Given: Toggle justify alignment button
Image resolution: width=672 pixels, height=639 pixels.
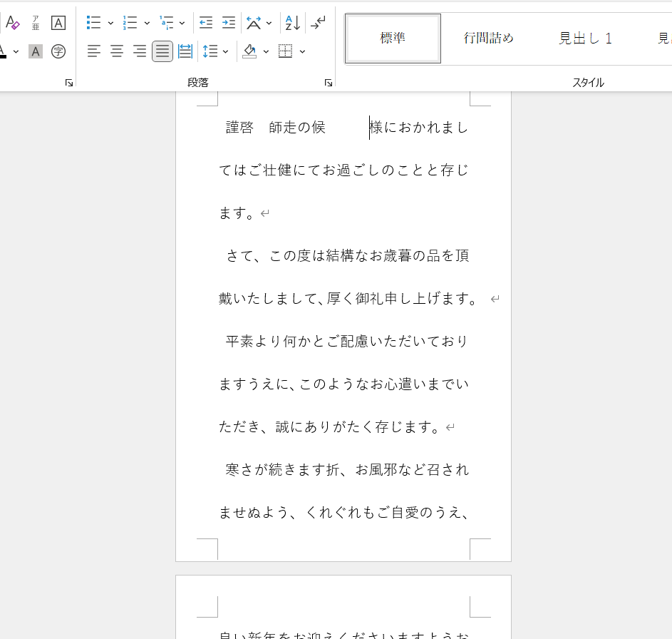Looking at the screenshot, I should point(162,51).
